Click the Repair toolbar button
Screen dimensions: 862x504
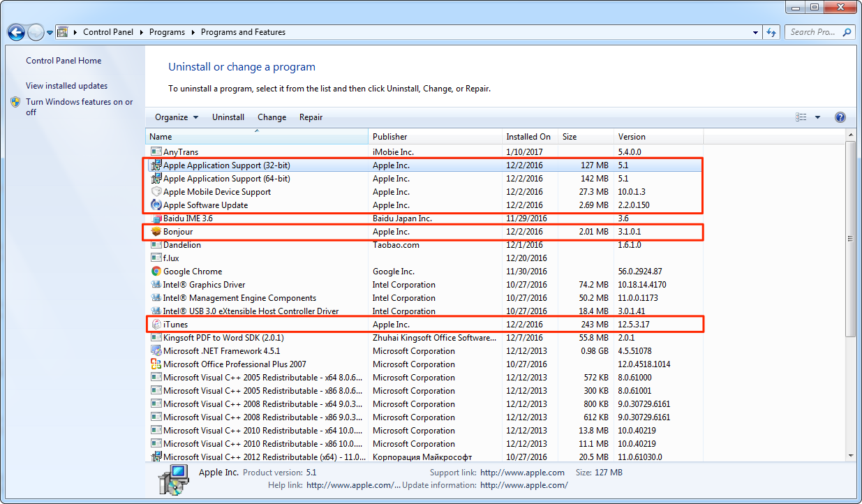311,117
